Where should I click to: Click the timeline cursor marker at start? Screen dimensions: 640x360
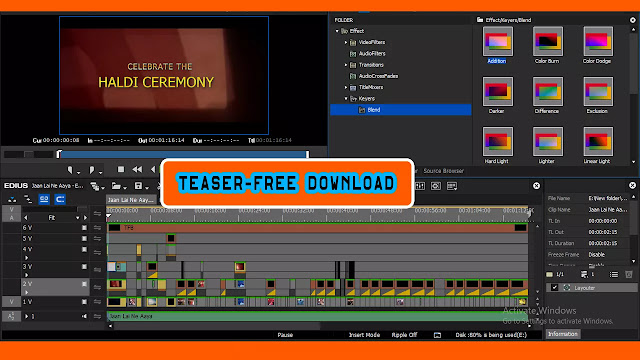(109, 216)
